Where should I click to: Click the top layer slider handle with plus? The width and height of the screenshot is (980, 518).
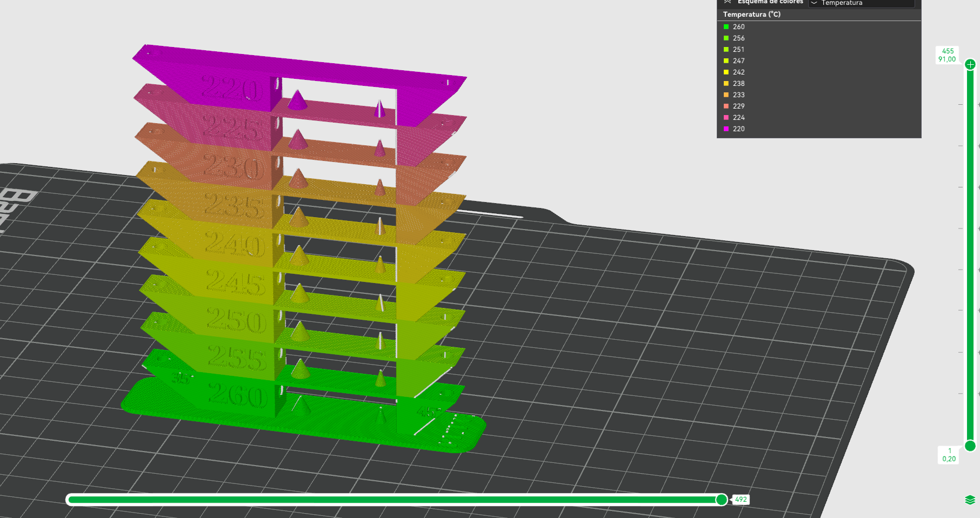click(x=970, y=65)
